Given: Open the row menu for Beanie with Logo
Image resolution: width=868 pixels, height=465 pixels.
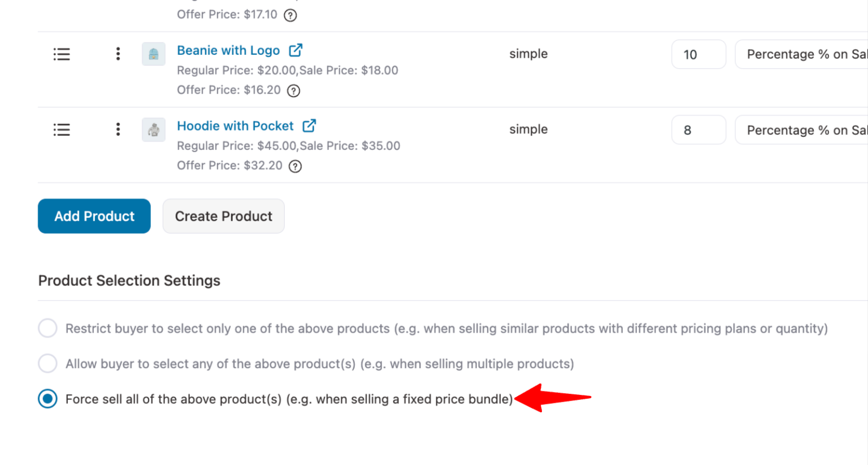Looking at the screenshot, I should click(x=118, y=54).
